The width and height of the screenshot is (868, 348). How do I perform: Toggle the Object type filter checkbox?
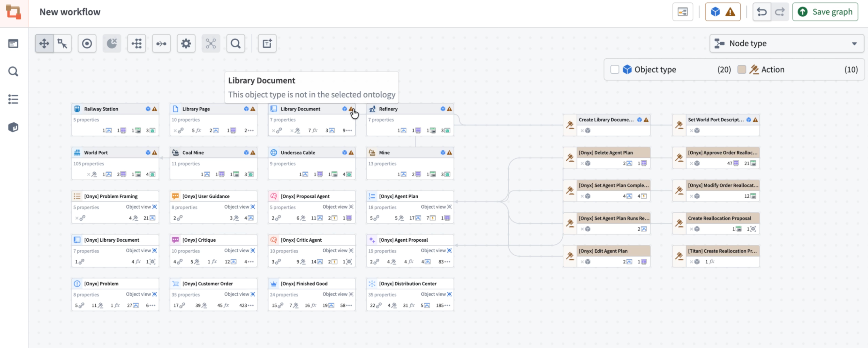[x=615, y=69]
